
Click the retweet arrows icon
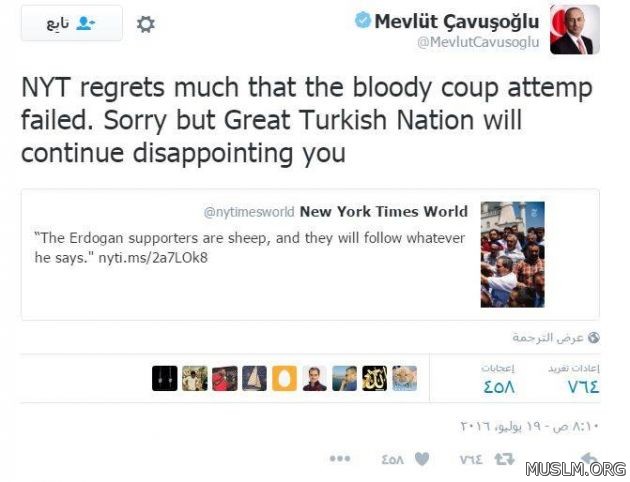point(504,459)
